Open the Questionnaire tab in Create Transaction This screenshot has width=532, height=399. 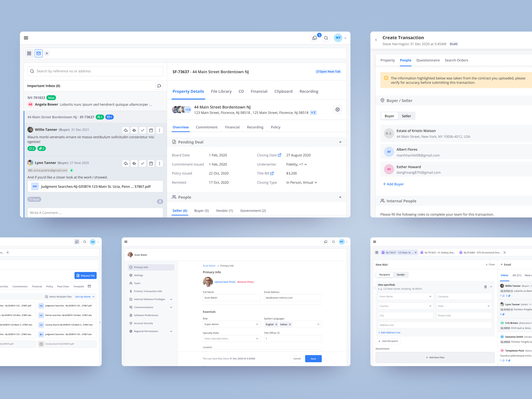pos(428,60)
